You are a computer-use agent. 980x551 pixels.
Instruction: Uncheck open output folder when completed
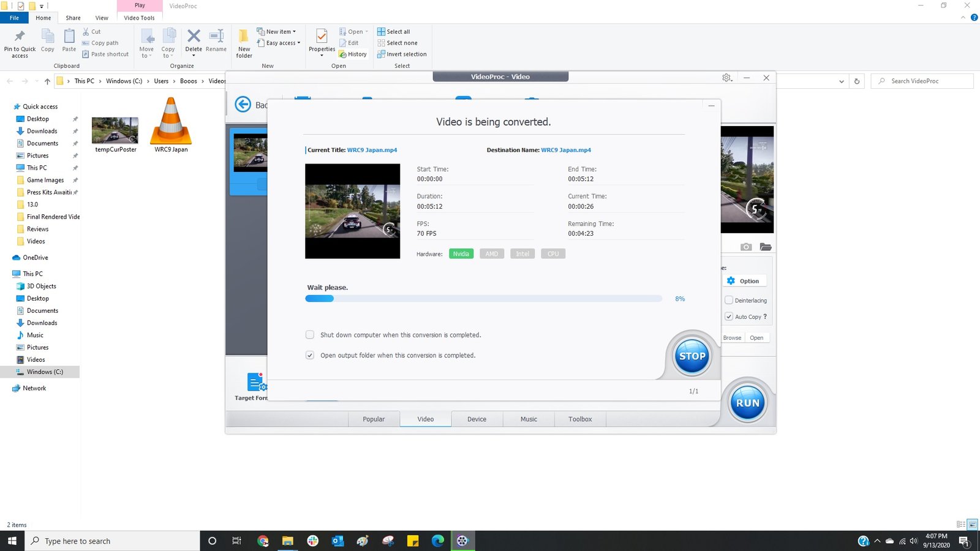click(310, 355)
